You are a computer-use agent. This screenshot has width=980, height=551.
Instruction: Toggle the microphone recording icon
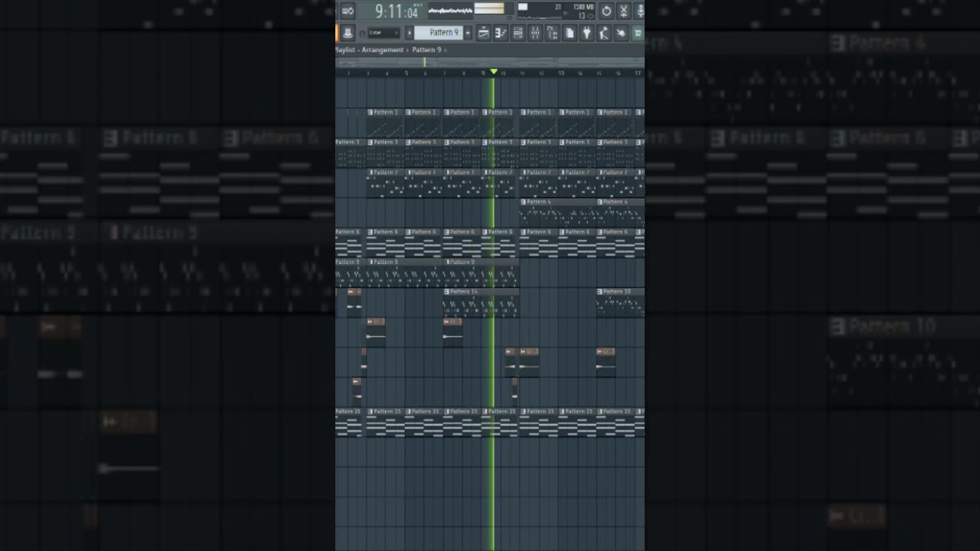(x=639, y=11)
